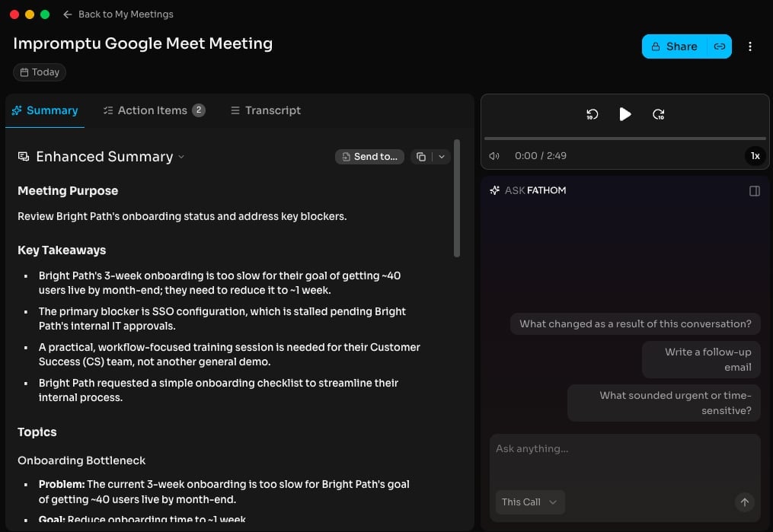Click the 3-week onboarding too slow takeaway

(x=219, y=283)
